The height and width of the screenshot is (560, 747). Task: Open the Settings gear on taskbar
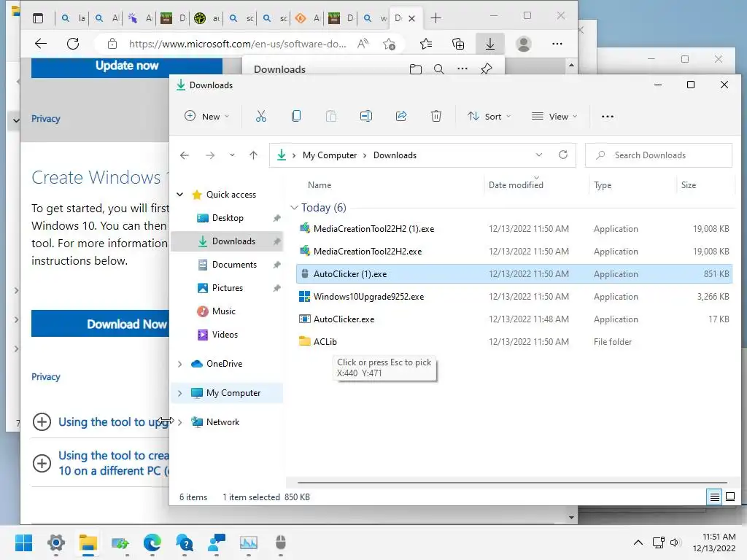tap(55, 542)
